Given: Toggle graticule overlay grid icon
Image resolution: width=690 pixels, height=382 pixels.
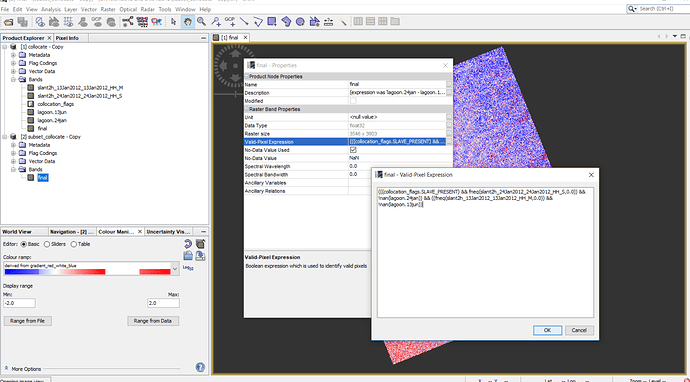Looking at the screenshot, I should tap(68, 22).
